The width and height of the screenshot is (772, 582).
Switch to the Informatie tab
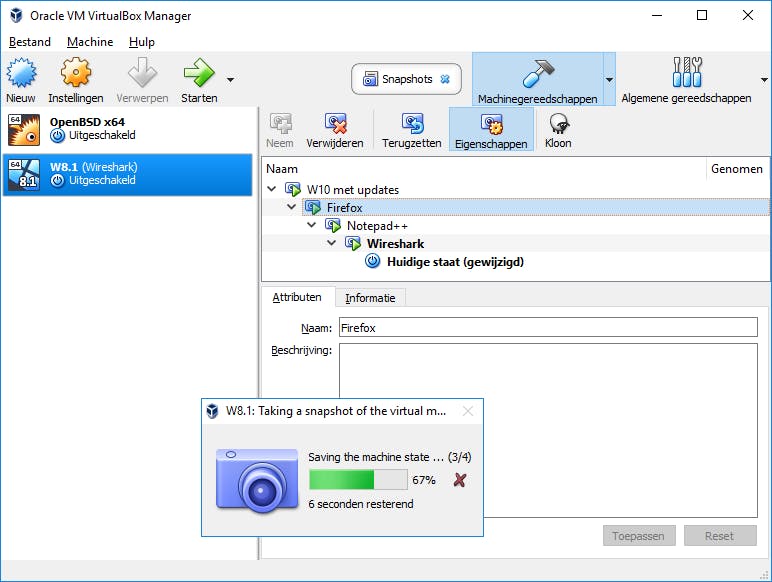(370, 298)
